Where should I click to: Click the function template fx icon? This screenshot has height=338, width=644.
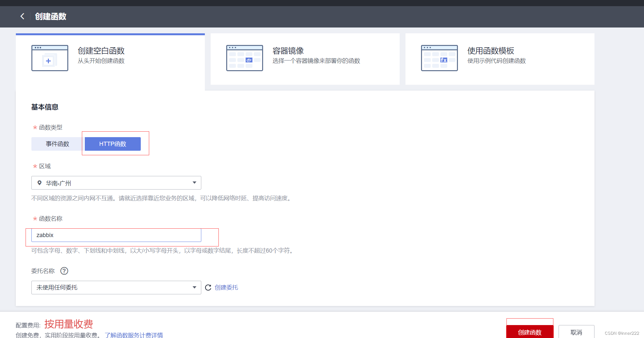tap(439, 58)
